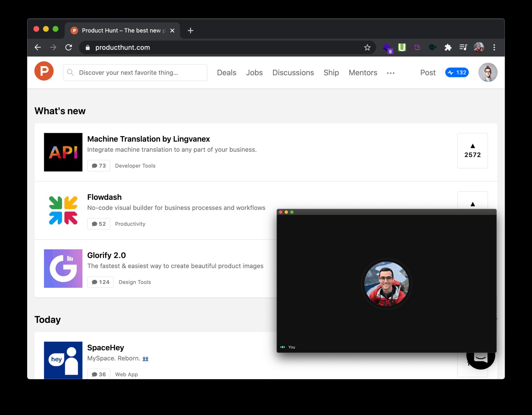This screenshot has width=532, height=415.
Task: Click the music queue extension icon
Action: click(463, 47)
